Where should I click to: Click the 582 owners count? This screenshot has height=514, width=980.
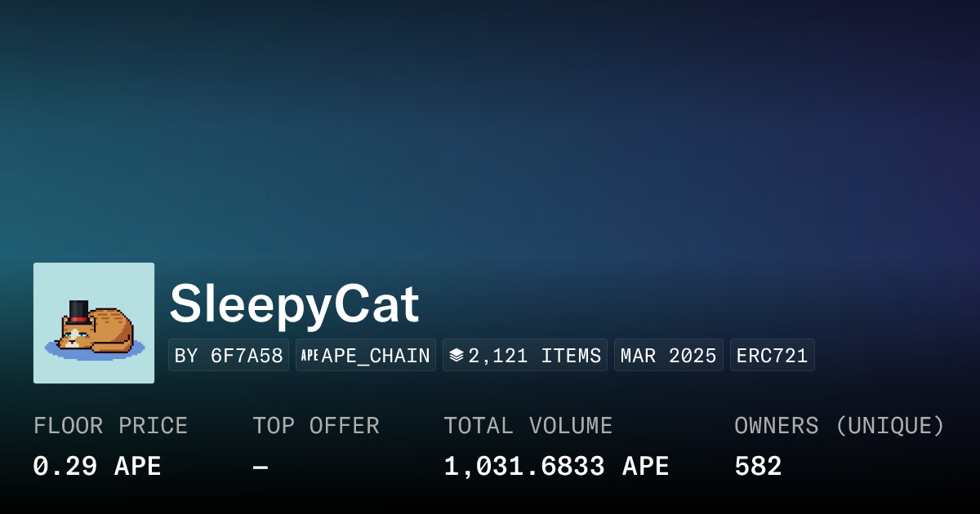click(758, 467)
